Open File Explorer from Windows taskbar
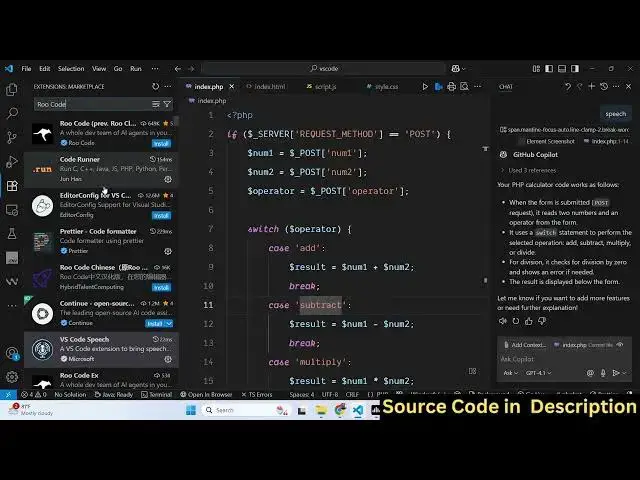Image resolution: width=640 pixels, height=480 pixels. pyautogui.click(x=321, y=410)
